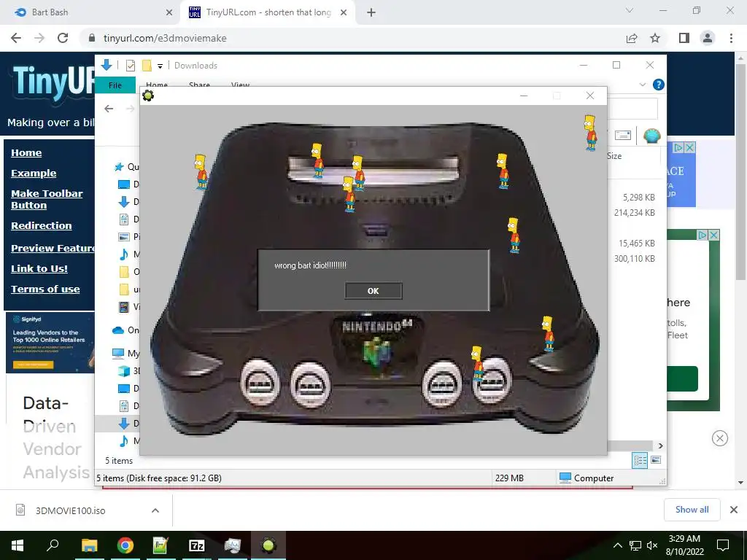Click the blue down-arrow icon in Explorer title bar
Screen dimensions: 747x560
coord(107,65)
